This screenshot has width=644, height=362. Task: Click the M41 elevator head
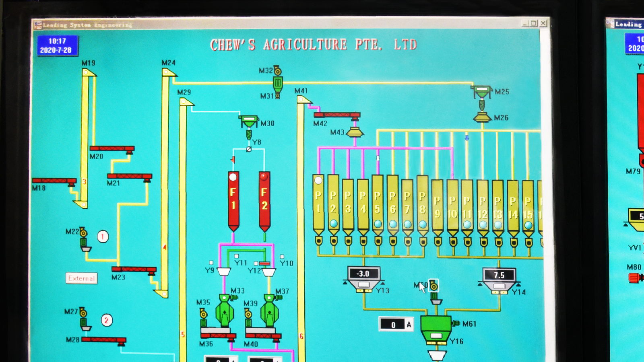[304, 100]
